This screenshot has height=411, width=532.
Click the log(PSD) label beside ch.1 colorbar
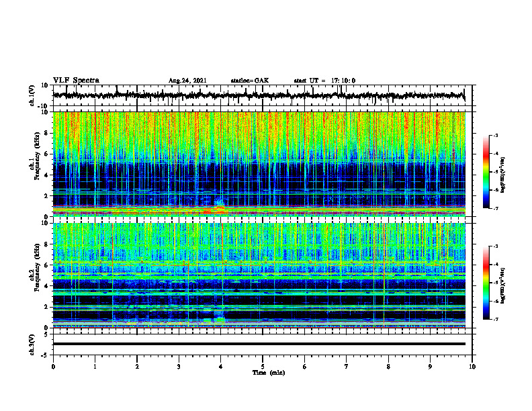point(503,175)
